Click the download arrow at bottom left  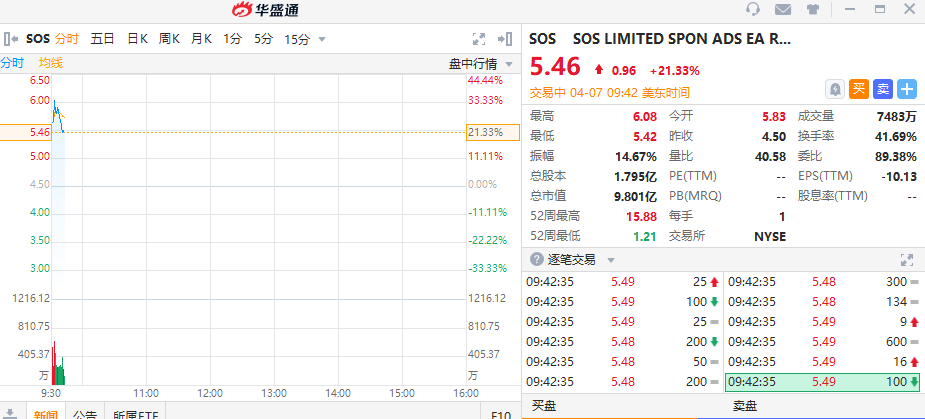click(10, 413)
